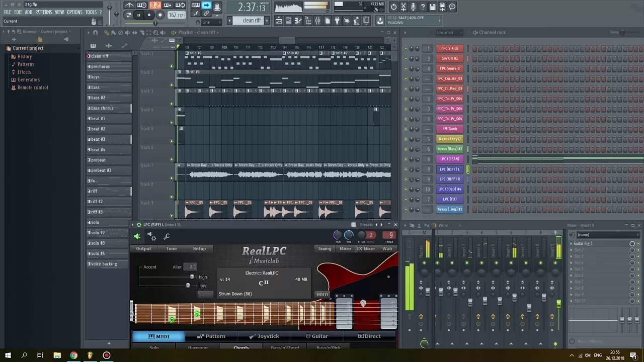This screenshot has height=362, width=644.
Task: Open the plugin picker plug icon
Action: coord(337,21)
